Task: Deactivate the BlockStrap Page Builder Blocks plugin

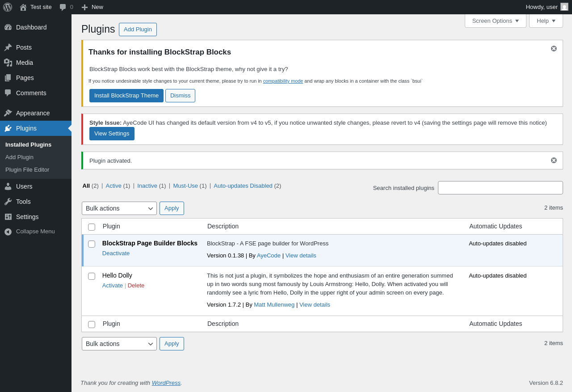Action: coord(116,253)
